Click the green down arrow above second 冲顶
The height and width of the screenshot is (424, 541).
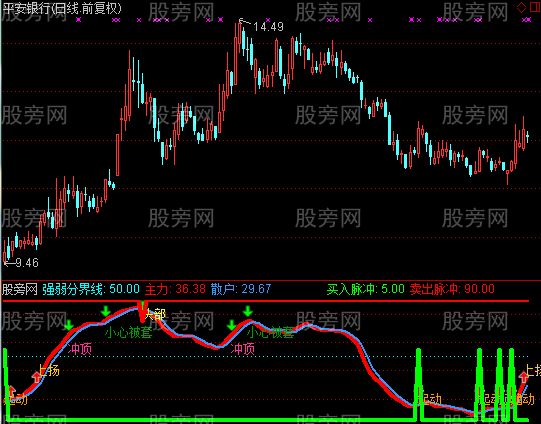pyautogui.click(x=232, y=325)
